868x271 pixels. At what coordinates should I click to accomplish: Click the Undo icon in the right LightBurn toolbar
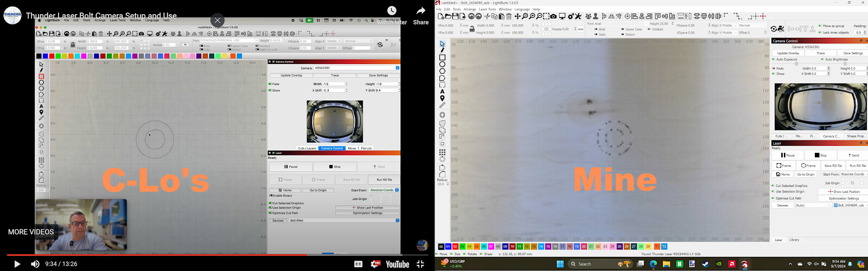click(x=471, y=16)
